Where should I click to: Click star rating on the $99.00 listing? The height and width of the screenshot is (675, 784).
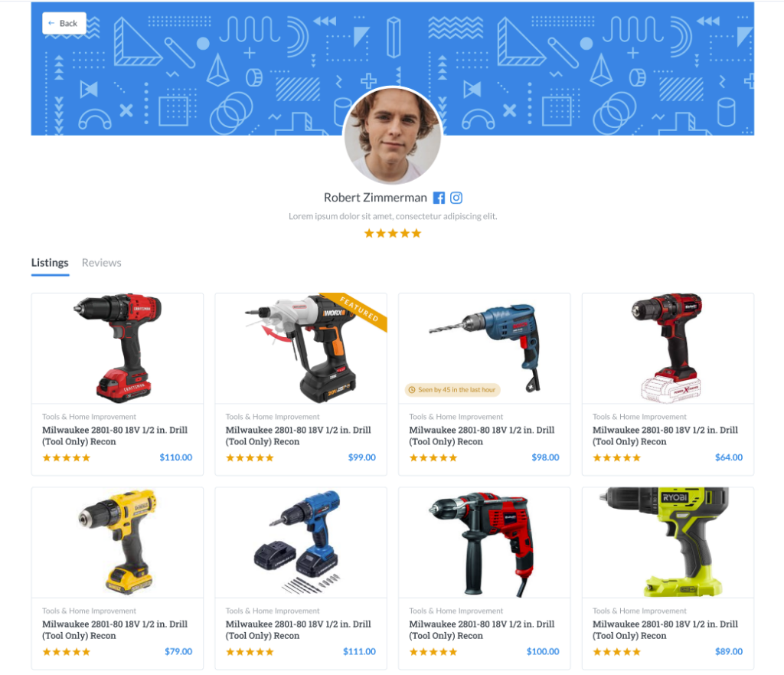pyautogui.click(x=250, y=458)
